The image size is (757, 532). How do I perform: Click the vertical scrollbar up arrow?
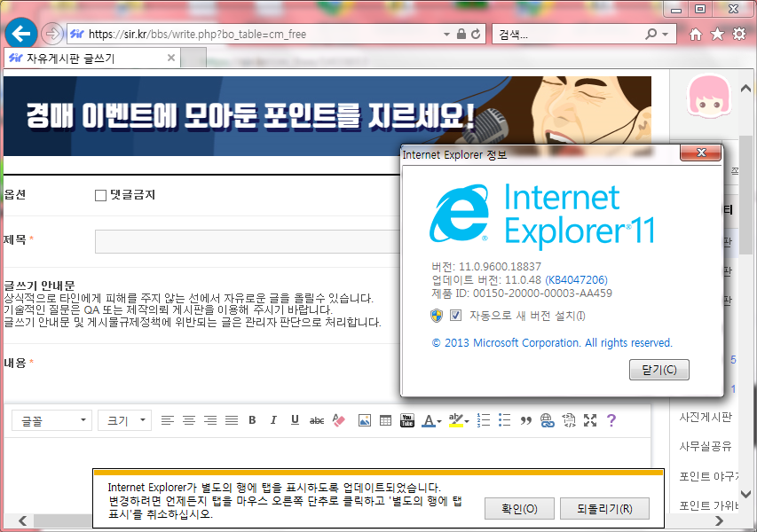[745, 89]
